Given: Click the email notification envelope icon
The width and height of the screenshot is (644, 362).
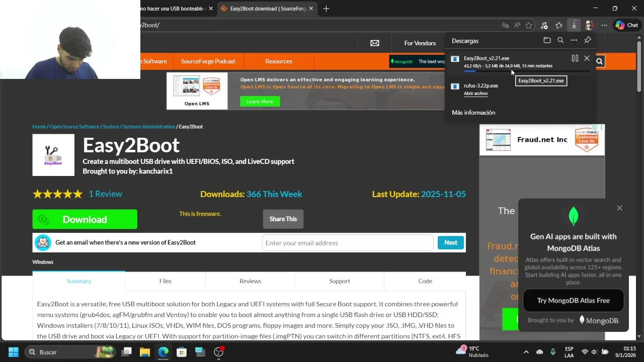Looking at the screenshot, I should pos(43,243).
